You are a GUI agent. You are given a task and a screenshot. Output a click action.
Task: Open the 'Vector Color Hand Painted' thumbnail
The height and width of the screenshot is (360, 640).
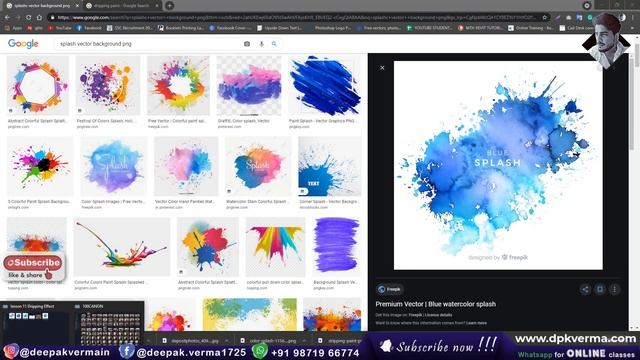click(186, 167)
